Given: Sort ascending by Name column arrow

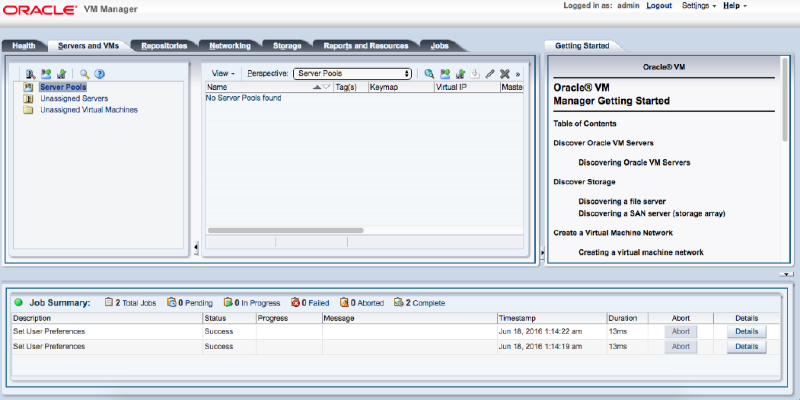Looking at the screenshot, I should click(318, 87).
